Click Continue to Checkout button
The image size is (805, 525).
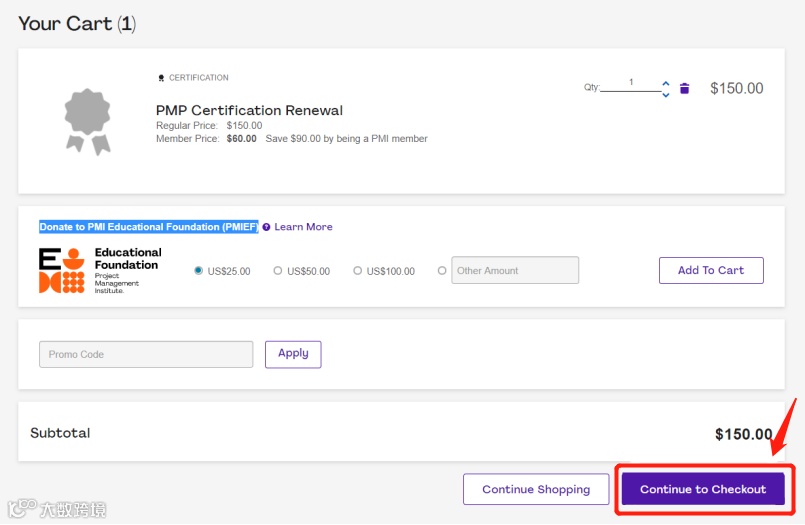703,489
